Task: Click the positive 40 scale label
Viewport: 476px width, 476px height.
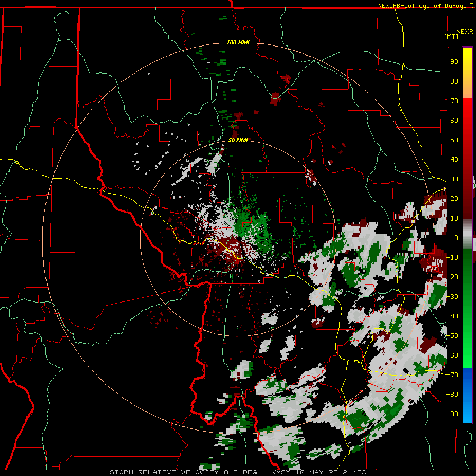Action: point(454,159)
